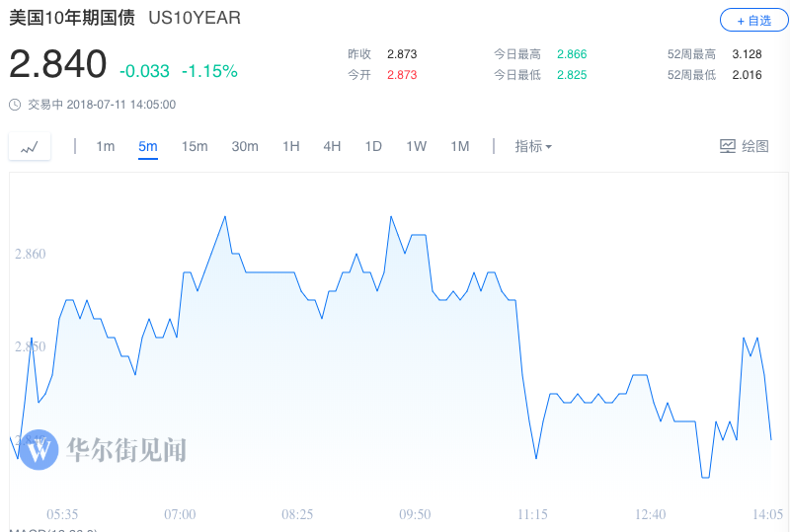Click the US10YEAR ticker symbol

(x=194, y=18)
